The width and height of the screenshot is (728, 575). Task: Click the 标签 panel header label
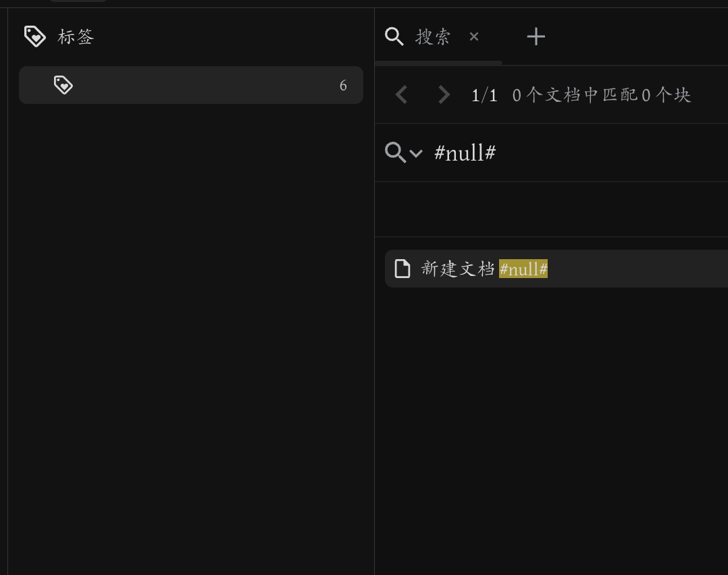[x=76, y=36]
